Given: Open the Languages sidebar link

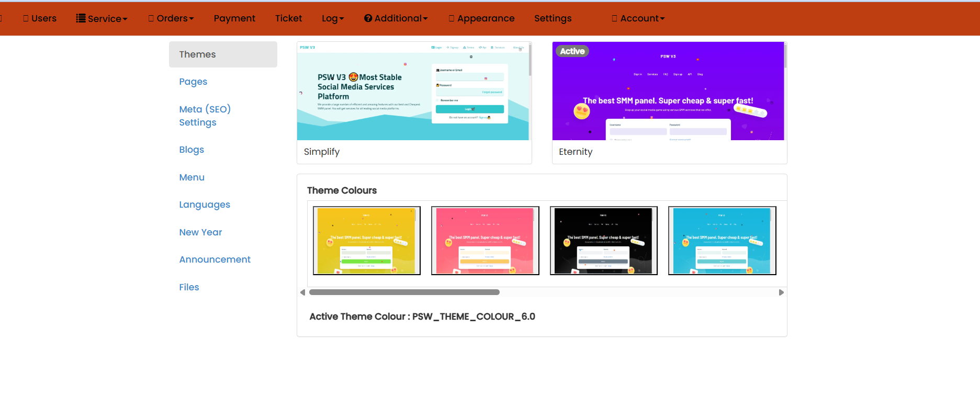Looking at the screenshot, I should (205, 205).
